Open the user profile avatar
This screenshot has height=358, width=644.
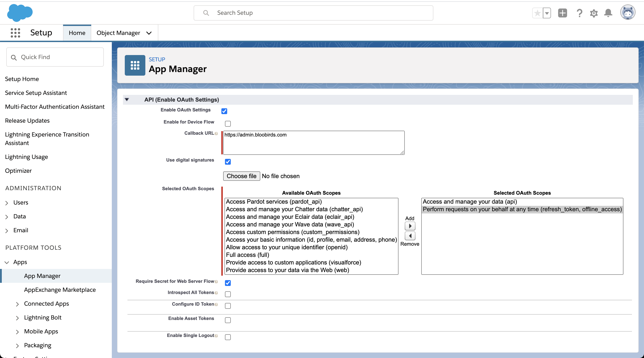(x=627, y=12)
